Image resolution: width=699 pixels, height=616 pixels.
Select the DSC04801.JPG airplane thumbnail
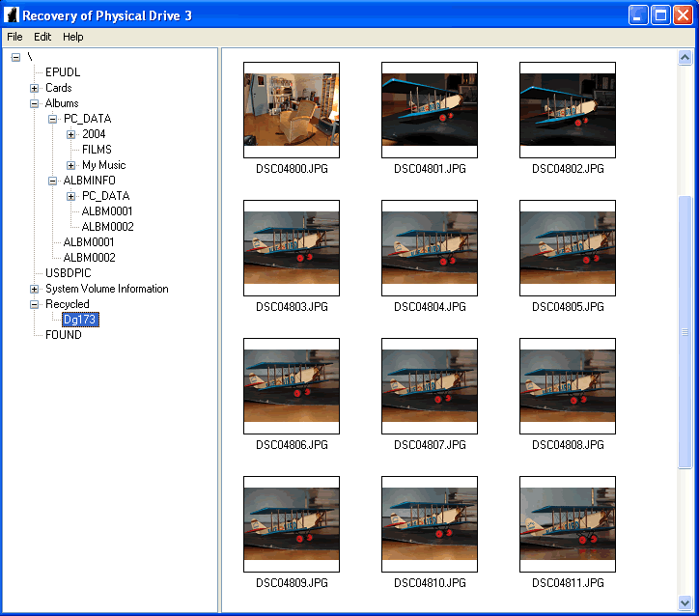[x=430, y=110]
